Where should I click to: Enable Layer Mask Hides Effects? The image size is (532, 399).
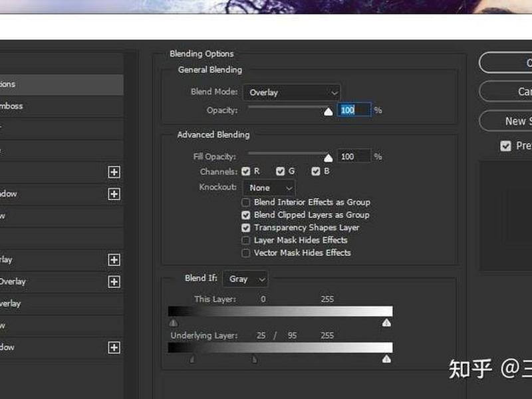pyautogui.click(x=246, y=240)
